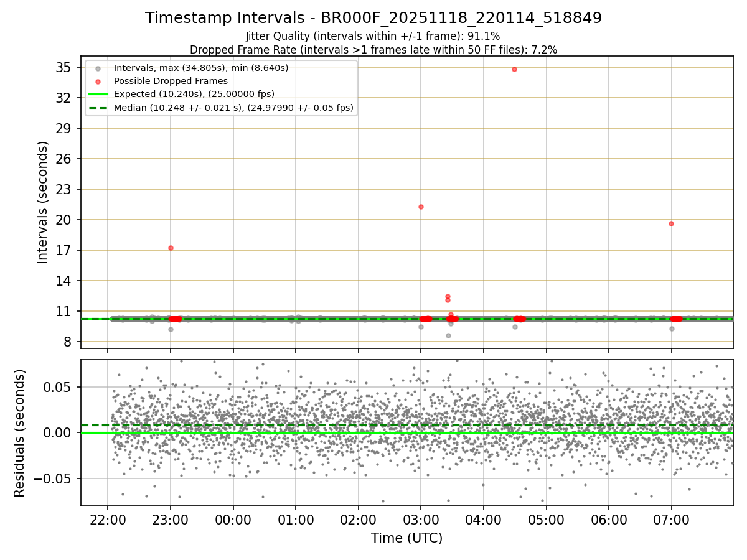The image size is (747, 560).
Task: Select the 'Dropped Frame Rate' 7.2% subtitle line
Action: coord(373,49)
